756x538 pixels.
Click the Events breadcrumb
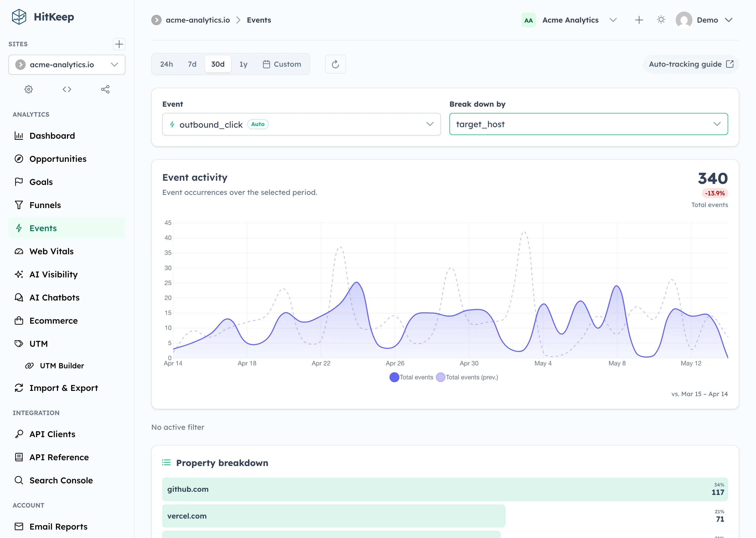coord(259,20)
